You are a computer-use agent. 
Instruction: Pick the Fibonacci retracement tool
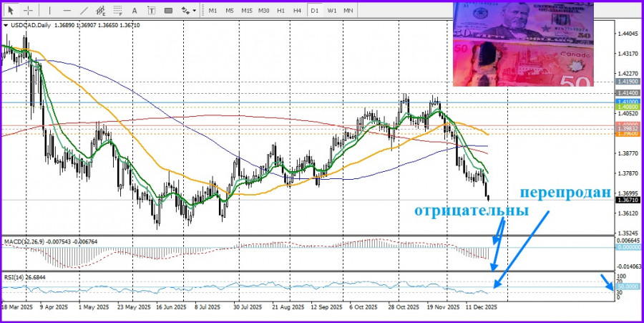(119, 11)
